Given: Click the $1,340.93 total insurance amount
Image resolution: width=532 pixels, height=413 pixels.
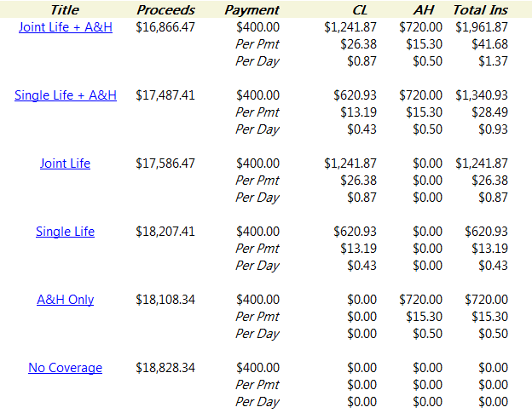Looking at the screenshot, I should coord(482,95).
